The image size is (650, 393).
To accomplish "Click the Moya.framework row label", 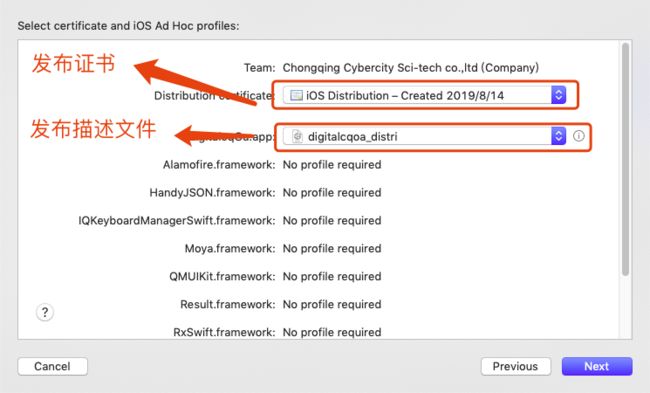I will click(x=230, y=249).
